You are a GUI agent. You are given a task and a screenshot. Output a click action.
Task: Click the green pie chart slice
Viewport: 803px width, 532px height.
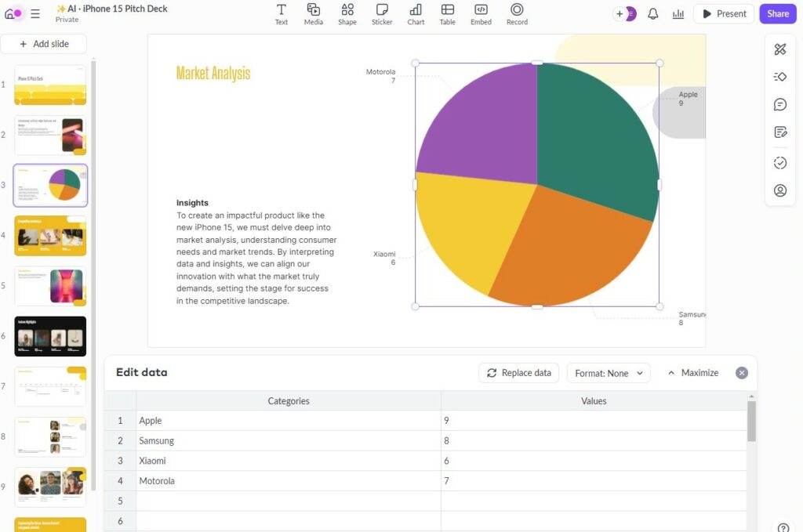tap(596, 141)
